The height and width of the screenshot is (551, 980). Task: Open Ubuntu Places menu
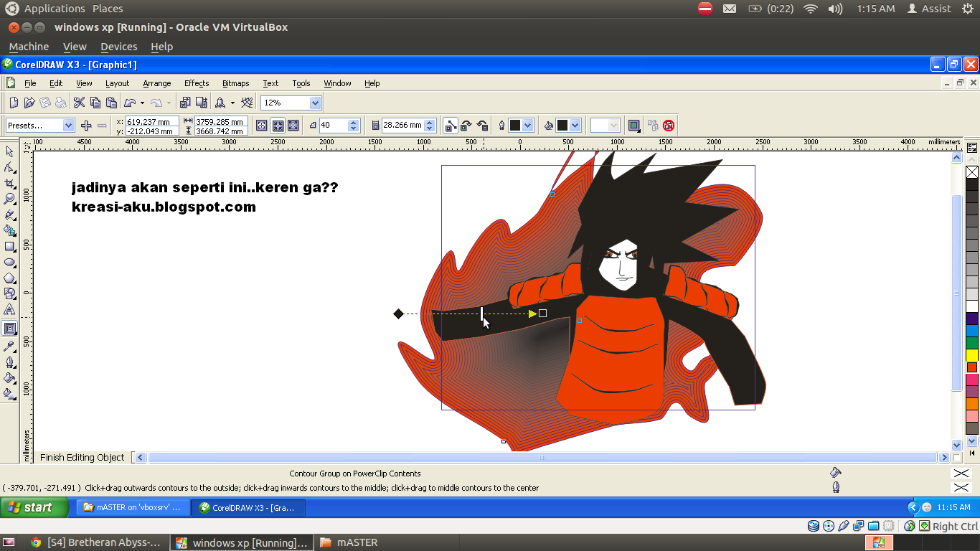108,9
